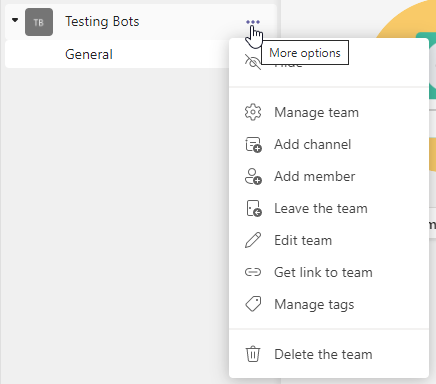Viewport: 436px width, 384px height.
Task: Click the Hide eye-slash icon
Action: (x=253, y=62)
